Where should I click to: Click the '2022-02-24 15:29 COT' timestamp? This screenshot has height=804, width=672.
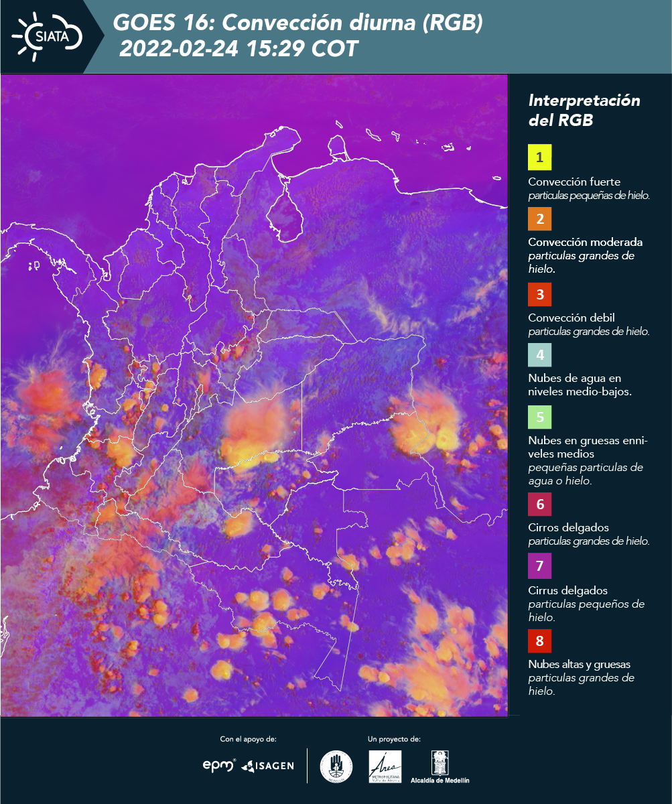[x=239, y=49]
